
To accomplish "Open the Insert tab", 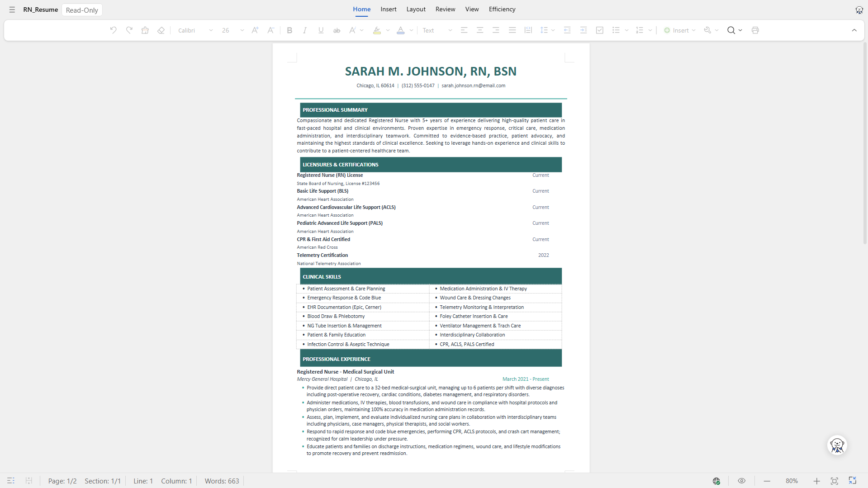I will pyautogui.click(x=389, y=9).
